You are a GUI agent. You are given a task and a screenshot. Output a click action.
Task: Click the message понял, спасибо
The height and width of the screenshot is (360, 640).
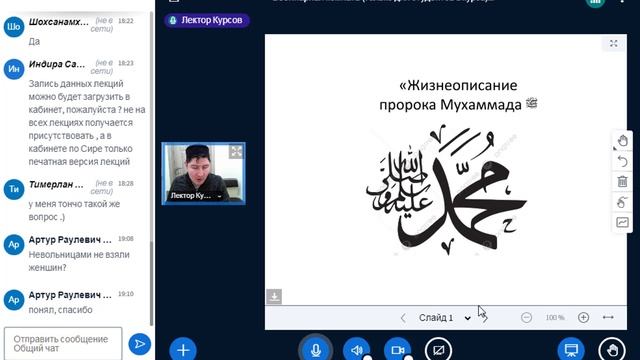pyautogui.click(x=60, y=310)
